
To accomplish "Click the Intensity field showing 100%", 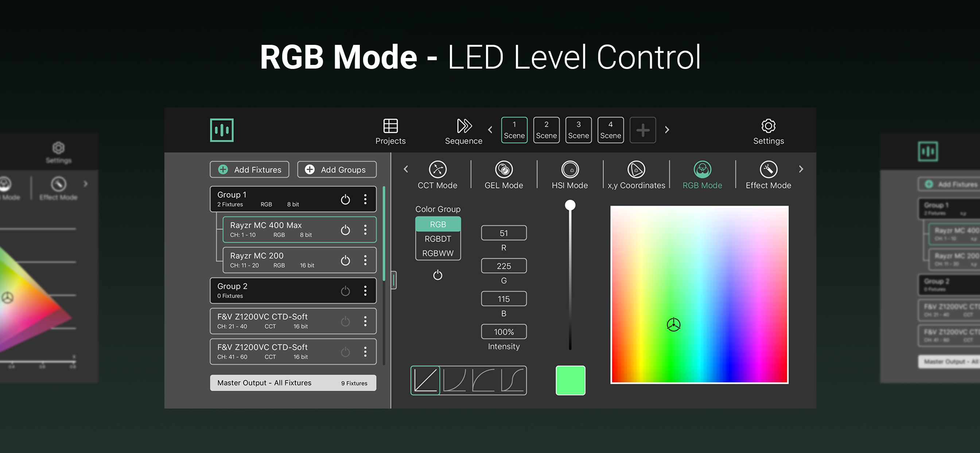I will click(x=504, y=332).
